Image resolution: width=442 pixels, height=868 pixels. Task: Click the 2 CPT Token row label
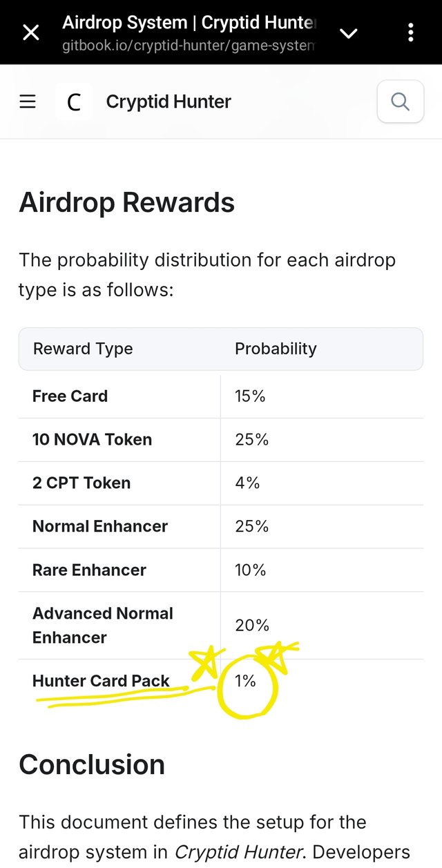81,483
